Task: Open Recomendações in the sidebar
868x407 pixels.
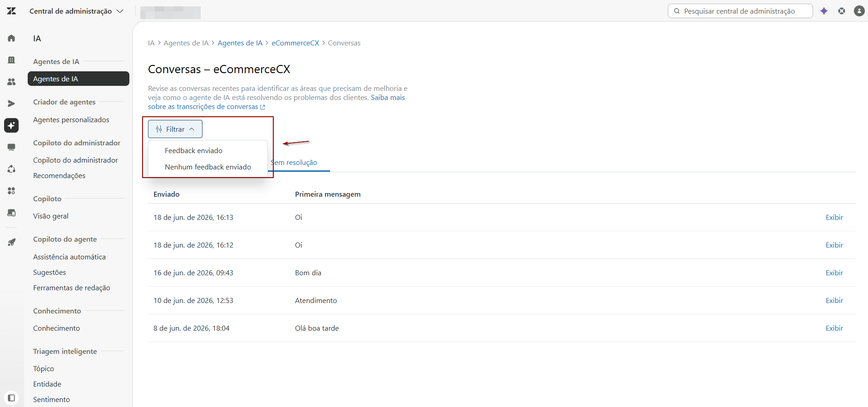Action: pos(59,175)
